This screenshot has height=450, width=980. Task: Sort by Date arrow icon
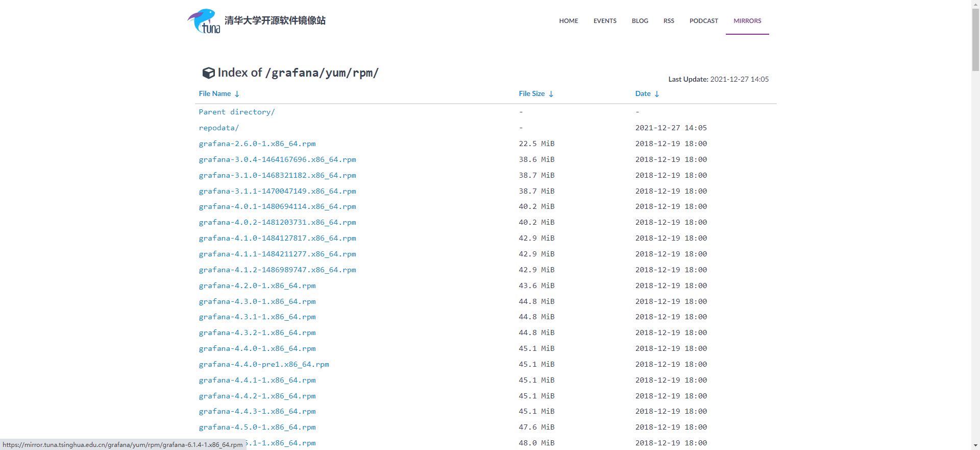[x=657, y=94]
